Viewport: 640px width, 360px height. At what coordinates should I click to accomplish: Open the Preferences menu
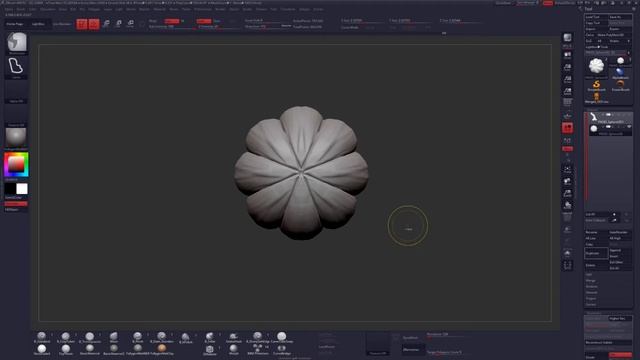point(202,9)
